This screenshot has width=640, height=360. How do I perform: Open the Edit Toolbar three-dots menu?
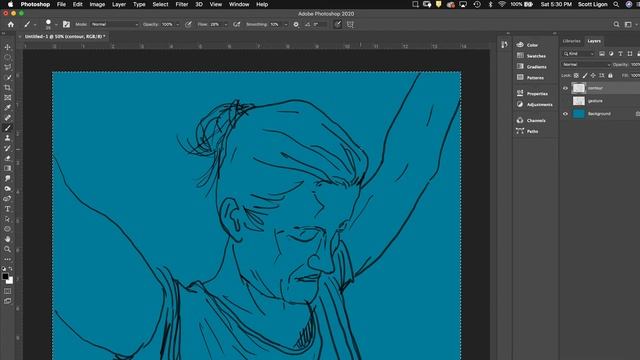(x=7, y=259)
